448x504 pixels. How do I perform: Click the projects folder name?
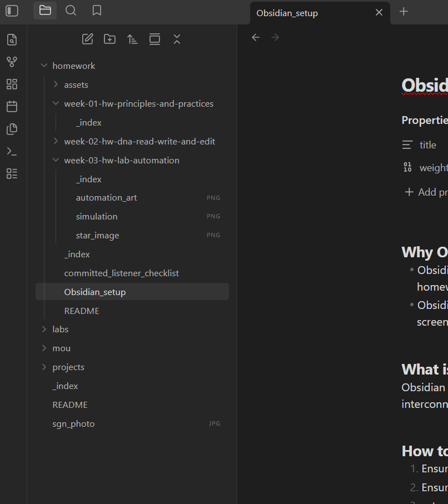(68, 367)
